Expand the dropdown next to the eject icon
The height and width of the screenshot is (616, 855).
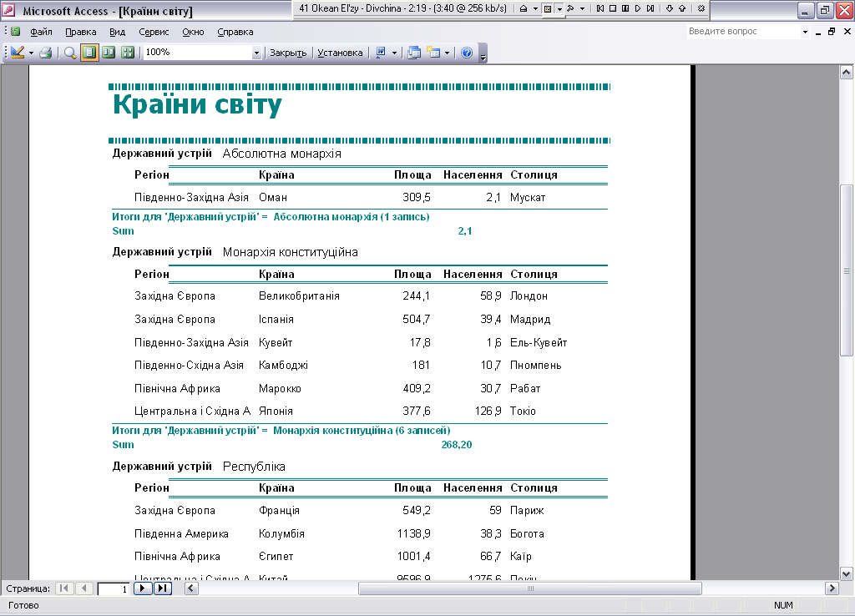pyautogui.click(x=535, y=8)
